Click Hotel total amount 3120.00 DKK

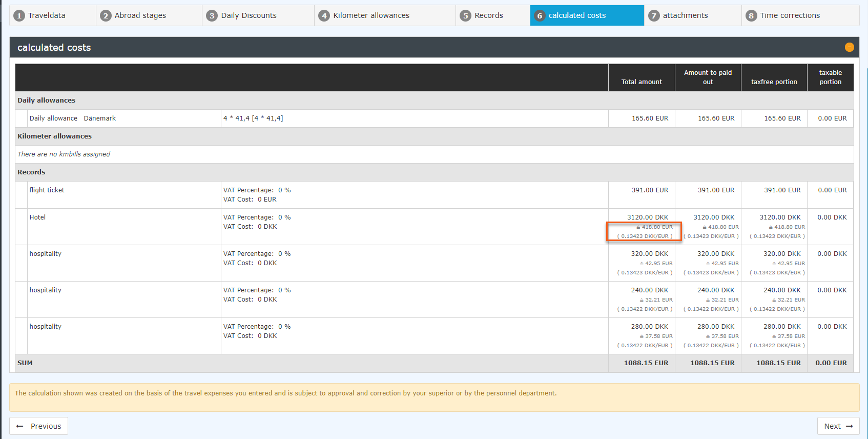648,217
